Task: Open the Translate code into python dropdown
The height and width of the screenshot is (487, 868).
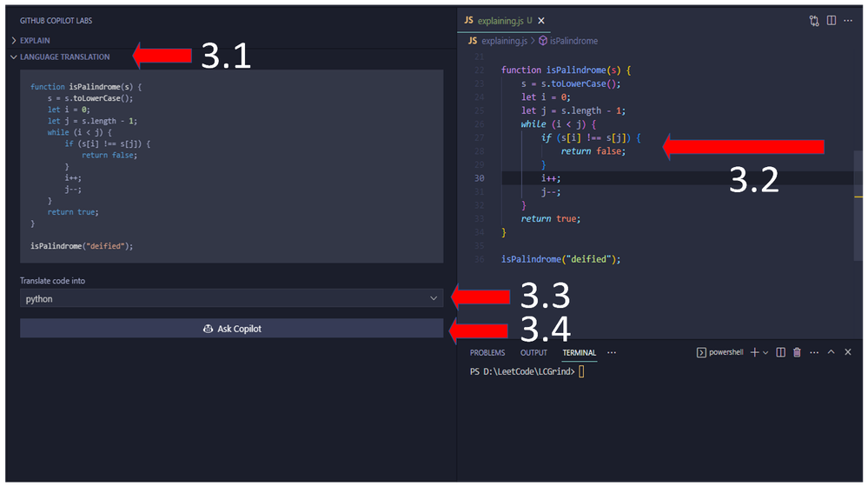Action: pyautogui.click(x=231, y=298)
